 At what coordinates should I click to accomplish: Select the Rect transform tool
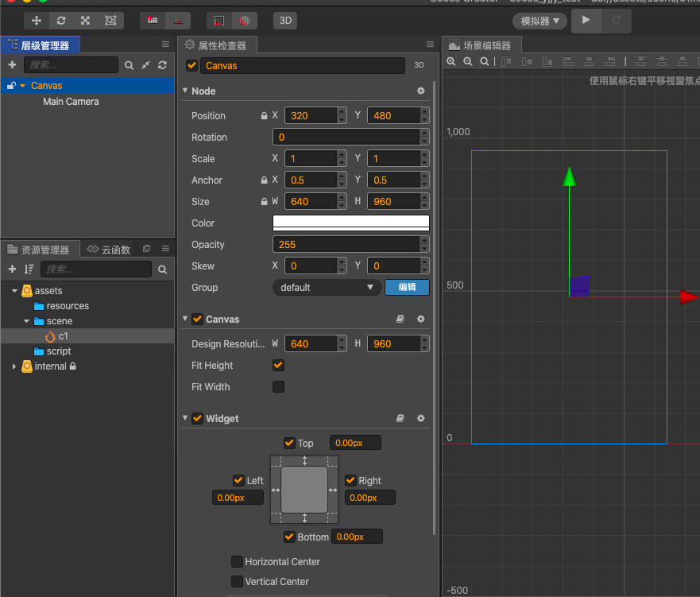tap(110, 21)
